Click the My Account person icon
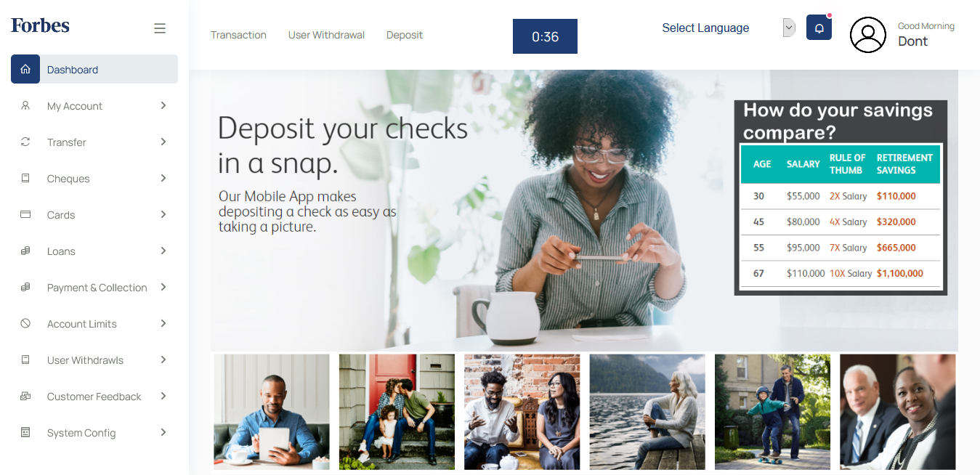The image size is (980, 475). tap(25, 105)
